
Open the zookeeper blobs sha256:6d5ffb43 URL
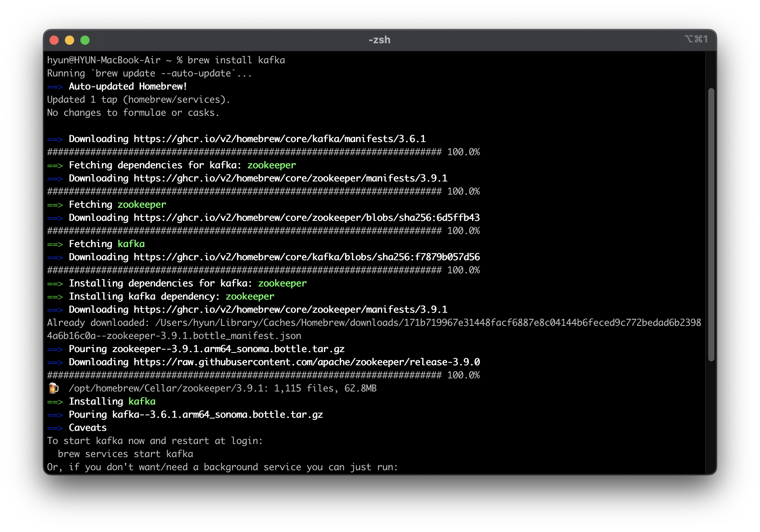click(x=307, y=218)
